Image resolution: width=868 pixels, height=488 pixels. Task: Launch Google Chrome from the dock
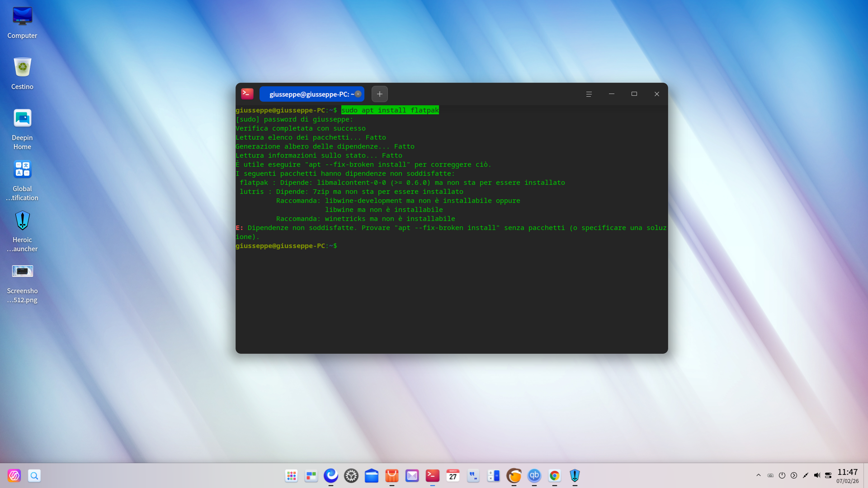pyautogui.click(x=555, y=476)
